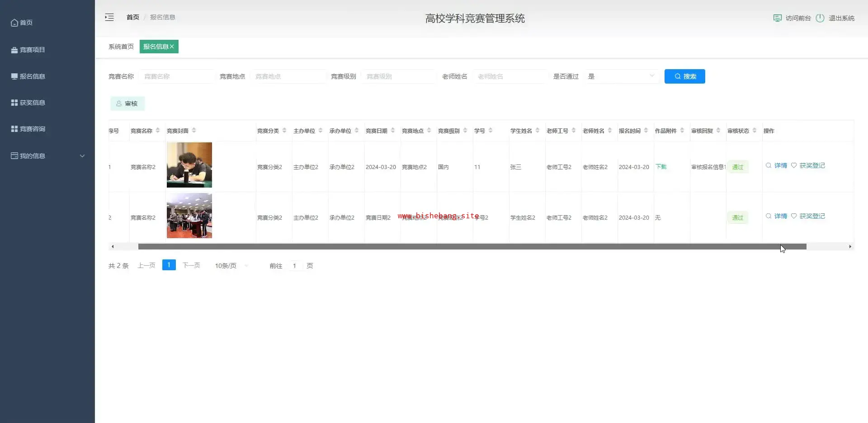This screenshot has width=868, height=423.
Task: Open 获奖信息 in the sidebar
Action: [x=32, y=103]
